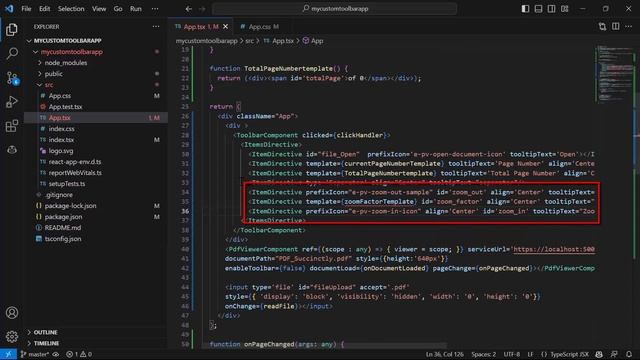
Task: Open README.md file
Action: click(x=62, y=228)
